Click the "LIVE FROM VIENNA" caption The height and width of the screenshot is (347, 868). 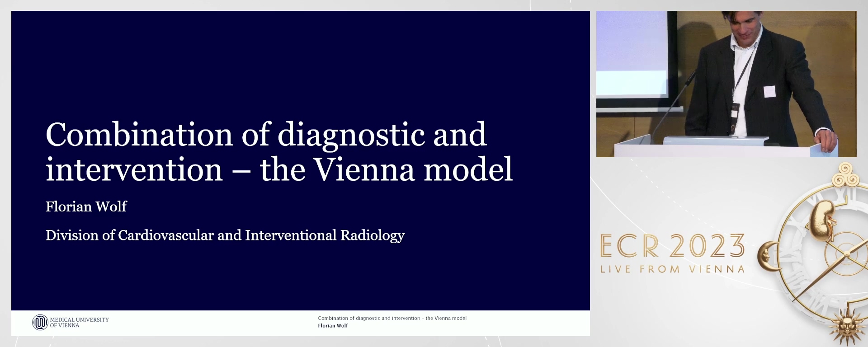point(672,269)
